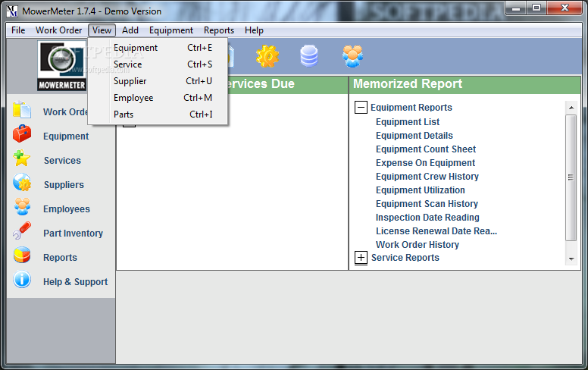
Task: Click the yellow gear toolbar icon
Action: tap(267, 56)
